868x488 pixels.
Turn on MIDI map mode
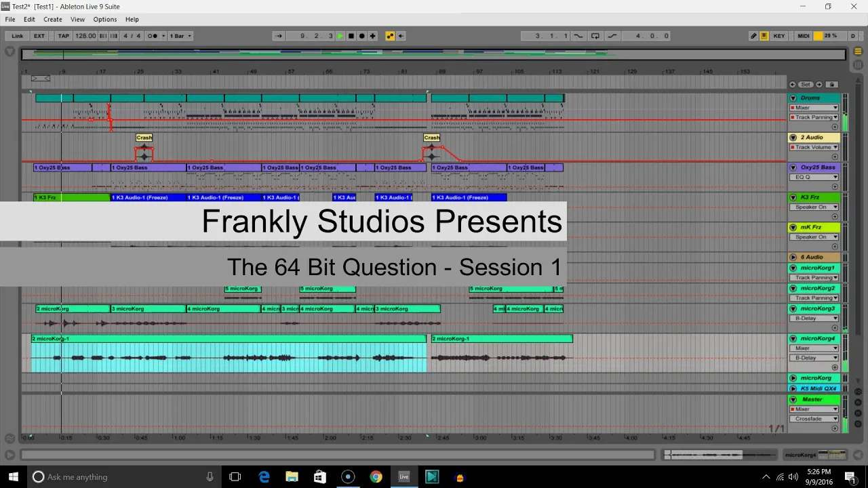pyautogui.click(x=804, y=36)
